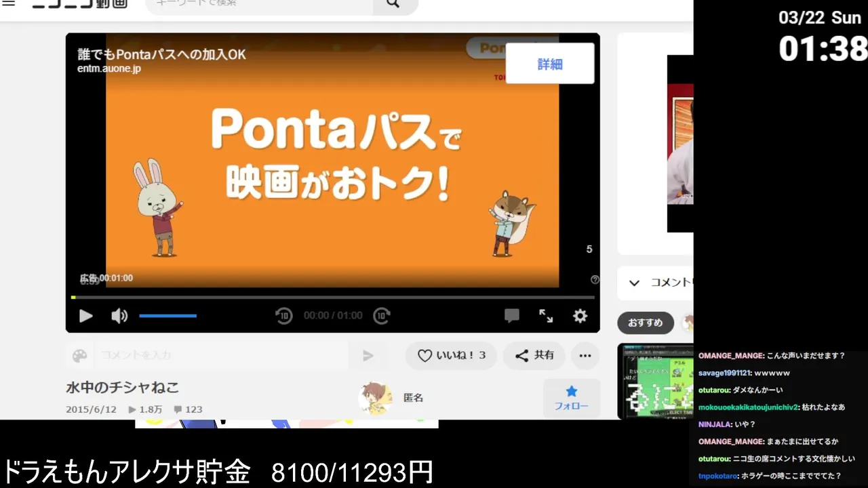Click the upload date 2015/6/12
The width and height of the screenshot is (868, 488).
[x=92, y=409]
